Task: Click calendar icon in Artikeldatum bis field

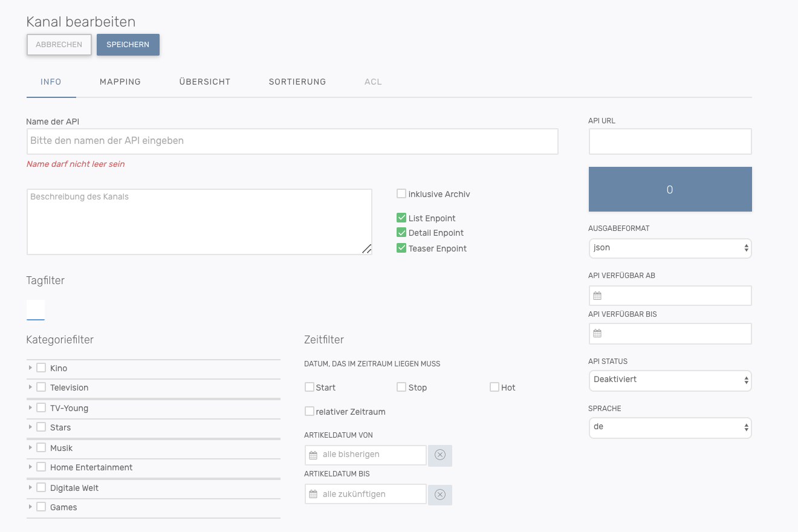Action: pyautogui.click(x=313, y=495)
